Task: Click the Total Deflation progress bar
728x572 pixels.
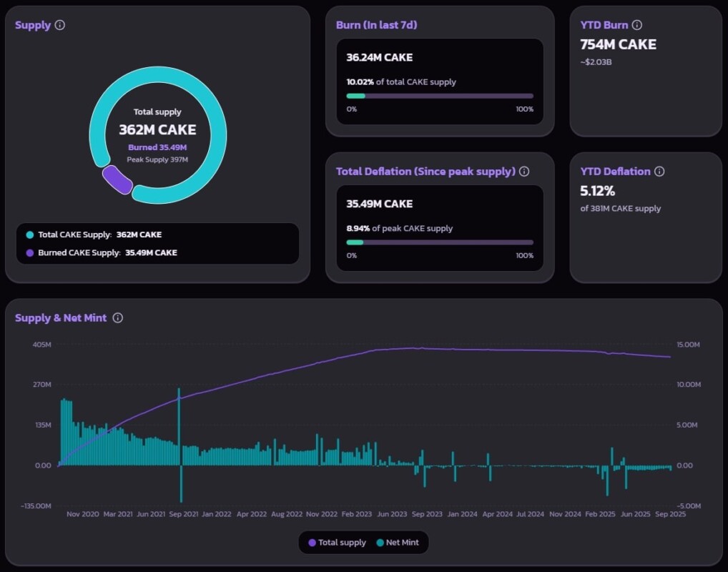Action: tap(440, 242)
